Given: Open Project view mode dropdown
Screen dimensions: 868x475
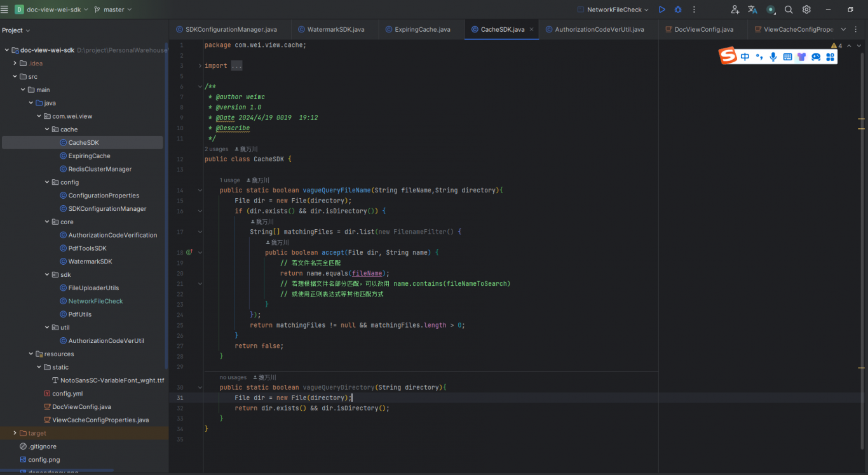Looking at the screenshot, I should [16, 30].
